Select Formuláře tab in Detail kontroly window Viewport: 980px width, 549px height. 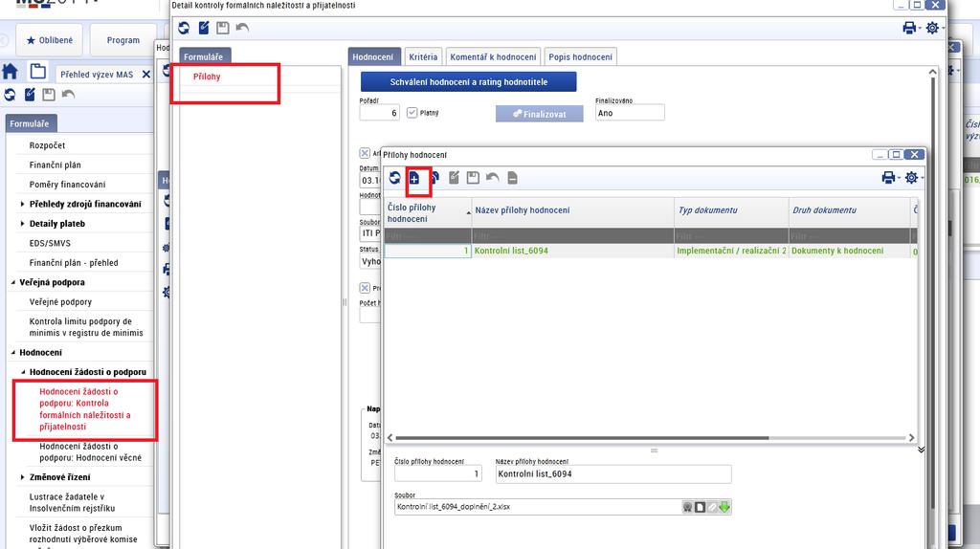(x=204, y=56)
